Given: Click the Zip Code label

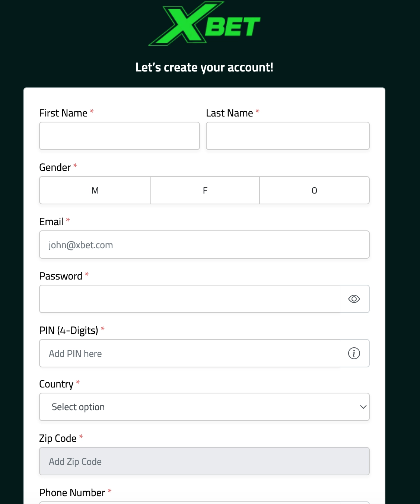Looking at the screenshot, I should [x=58, y=438].
